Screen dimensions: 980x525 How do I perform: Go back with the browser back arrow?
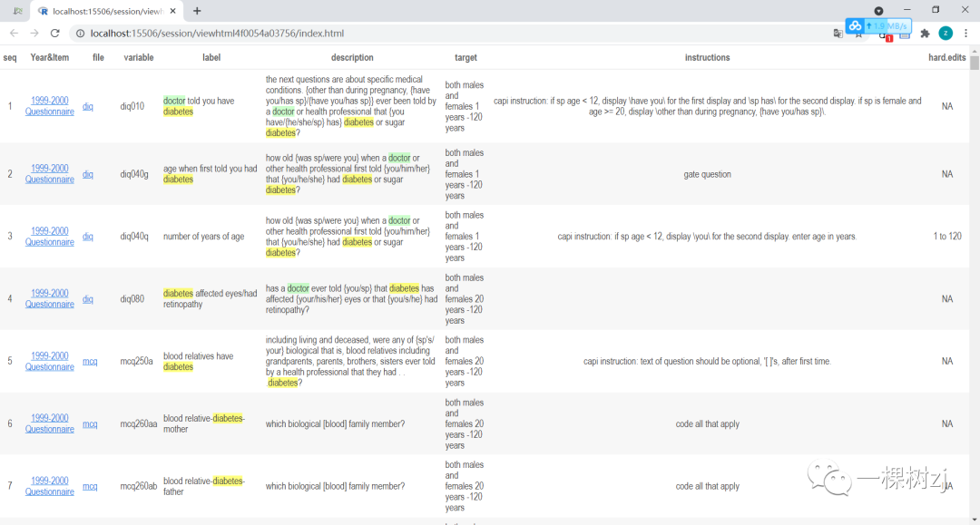click(14, 33)
